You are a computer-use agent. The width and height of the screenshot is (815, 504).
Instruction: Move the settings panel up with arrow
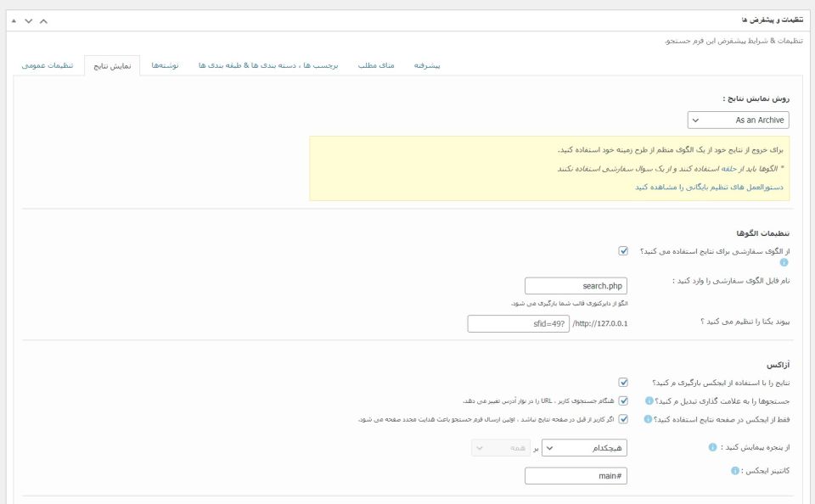click(44, 20)
